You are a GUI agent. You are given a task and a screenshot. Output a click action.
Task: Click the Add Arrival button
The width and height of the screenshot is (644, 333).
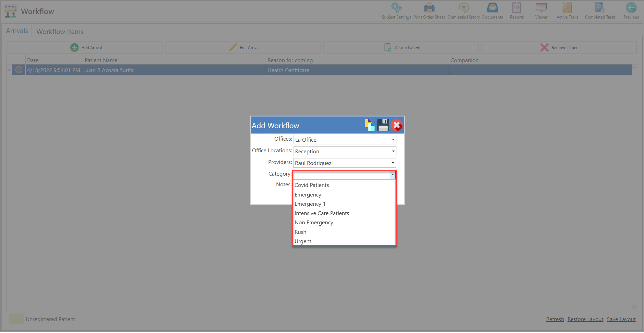tap(85, 48)
